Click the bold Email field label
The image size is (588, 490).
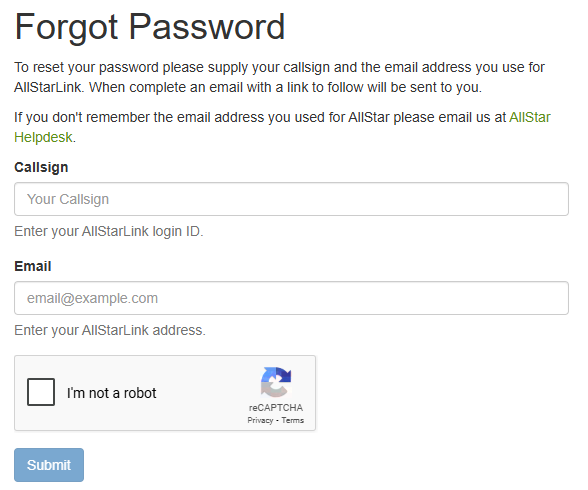pyautogui.click(x=33, y=266)
